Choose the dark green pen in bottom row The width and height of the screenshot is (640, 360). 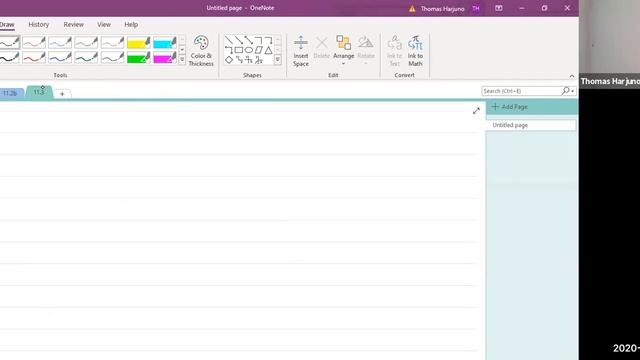coord(86,58)
